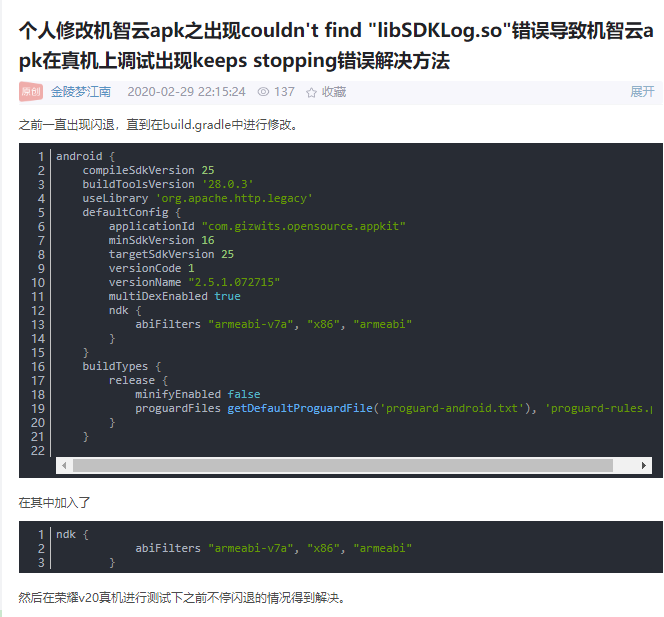The width and height of the screenshot is (664, 617).
Task: Click multiDexEnabled true line
Action: pos(174,296)
